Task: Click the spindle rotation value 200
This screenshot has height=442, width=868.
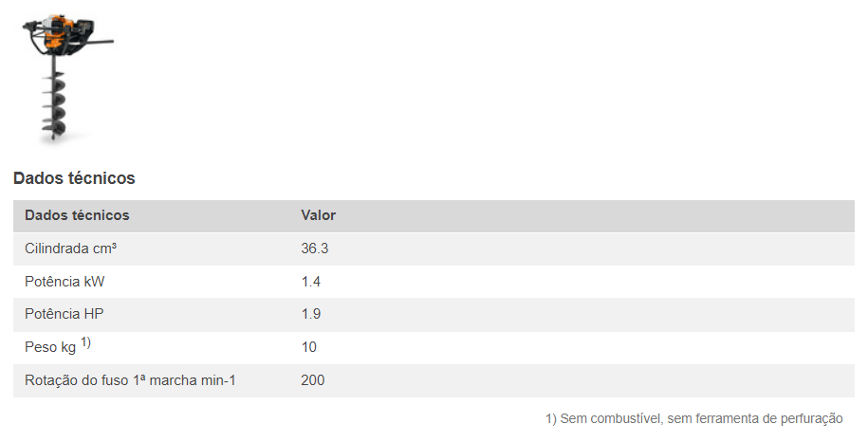Action: click(313, 380)
